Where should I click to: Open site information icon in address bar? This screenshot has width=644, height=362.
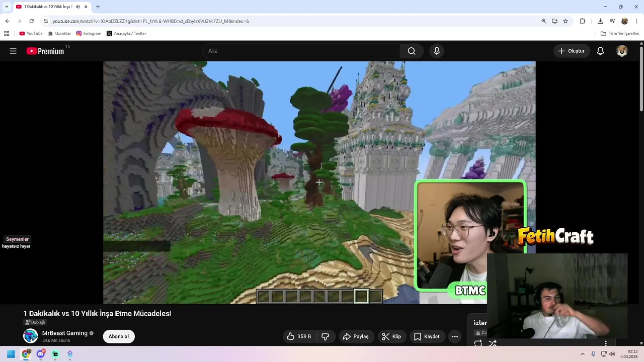coord(46,21)
